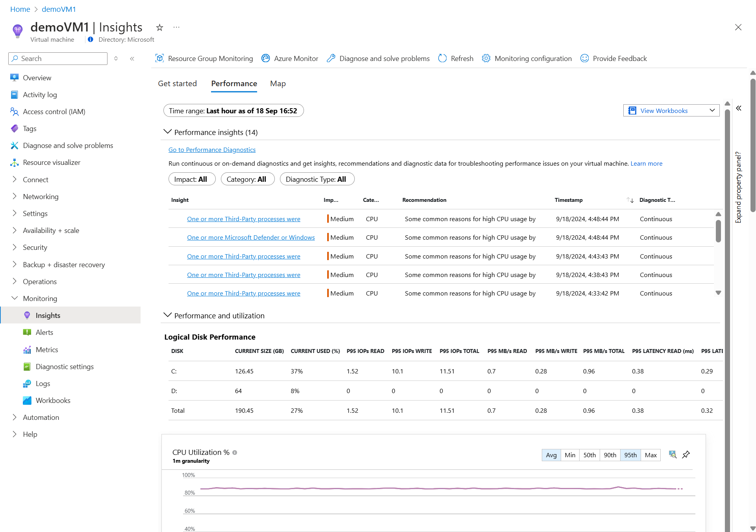This screenshot has height=532, width=756.
Task: Open Azure Monitor from toolbar
Action: pos(290,58)
